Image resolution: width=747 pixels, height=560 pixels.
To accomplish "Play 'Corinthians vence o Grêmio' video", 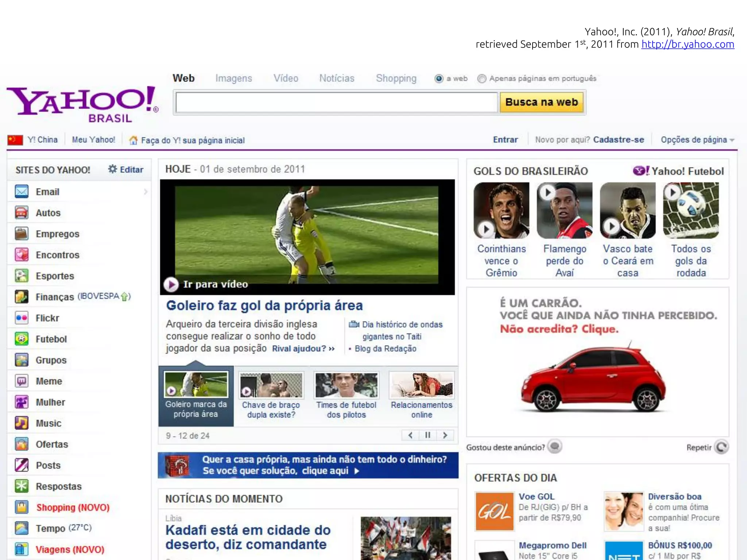I will (x=502, y=211).
